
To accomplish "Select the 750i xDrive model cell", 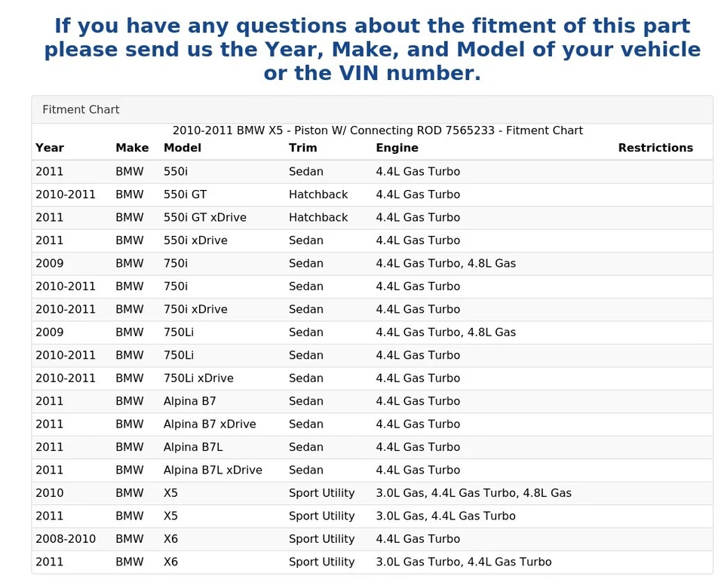I will tap(195, 310).
